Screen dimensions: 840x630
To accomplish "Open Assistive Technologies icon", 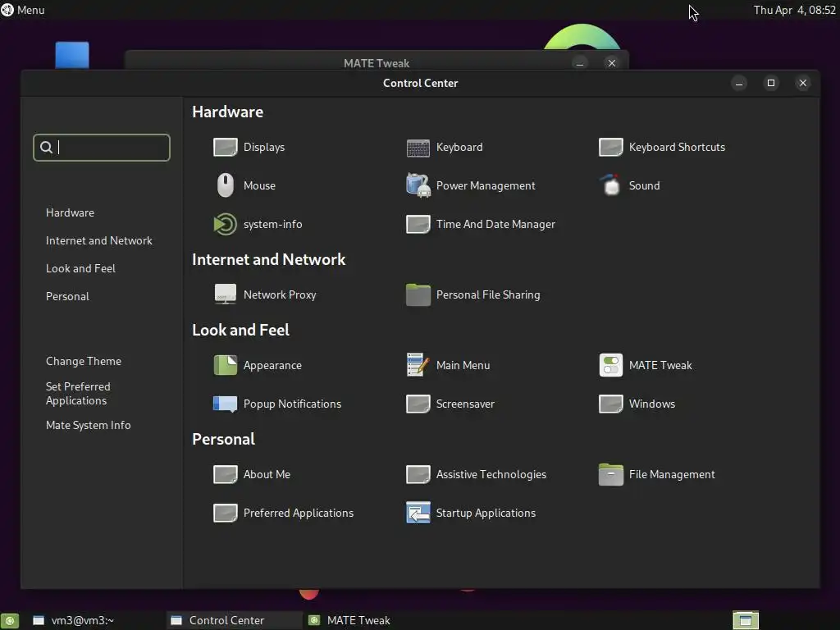I will [418, 474].
